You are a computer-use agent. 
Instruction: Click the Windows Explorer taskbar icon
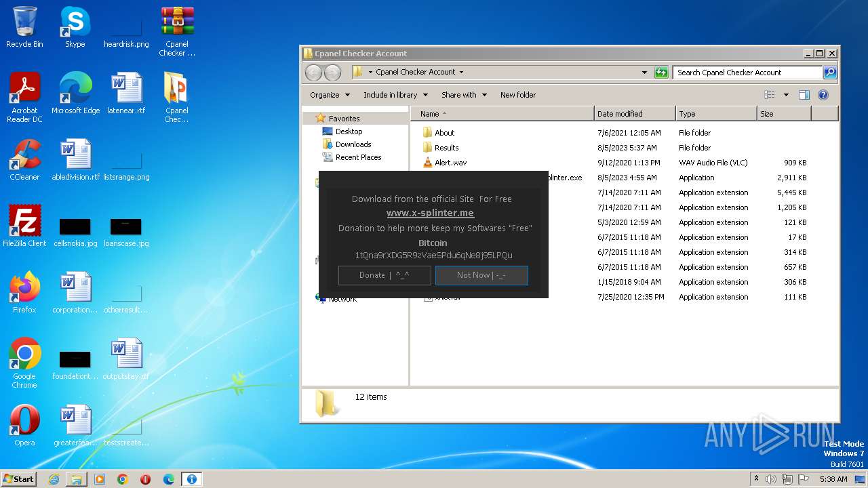tap(77, 479)
